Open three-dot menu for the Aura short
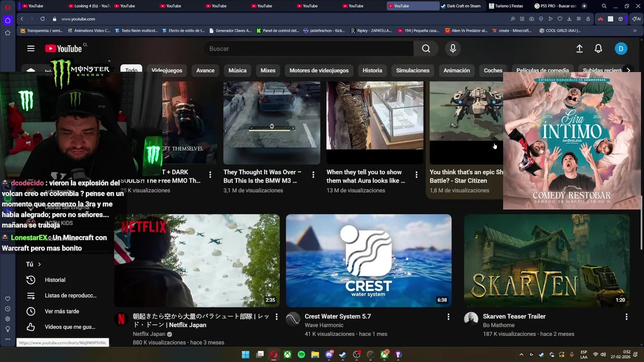Screen dimensions: 644x362 point(416,175)
